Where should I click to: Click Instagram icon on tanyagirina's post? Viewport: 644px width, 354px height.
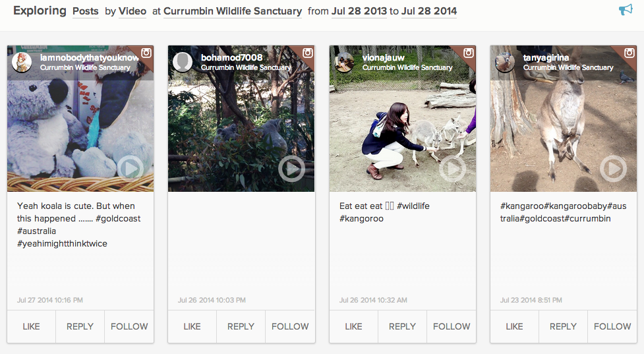point(630,53)
